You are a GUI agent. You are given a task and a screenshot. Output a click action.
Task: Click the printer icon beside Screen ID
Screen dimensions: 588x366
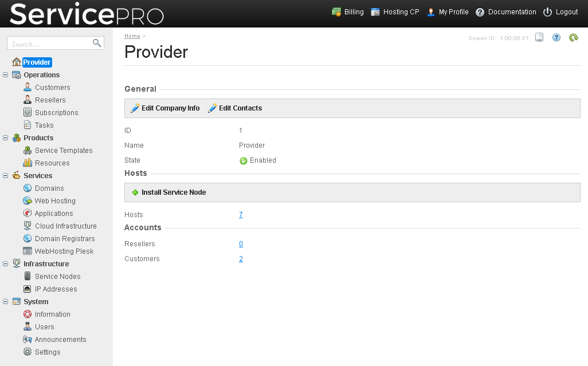pos(539,38)
